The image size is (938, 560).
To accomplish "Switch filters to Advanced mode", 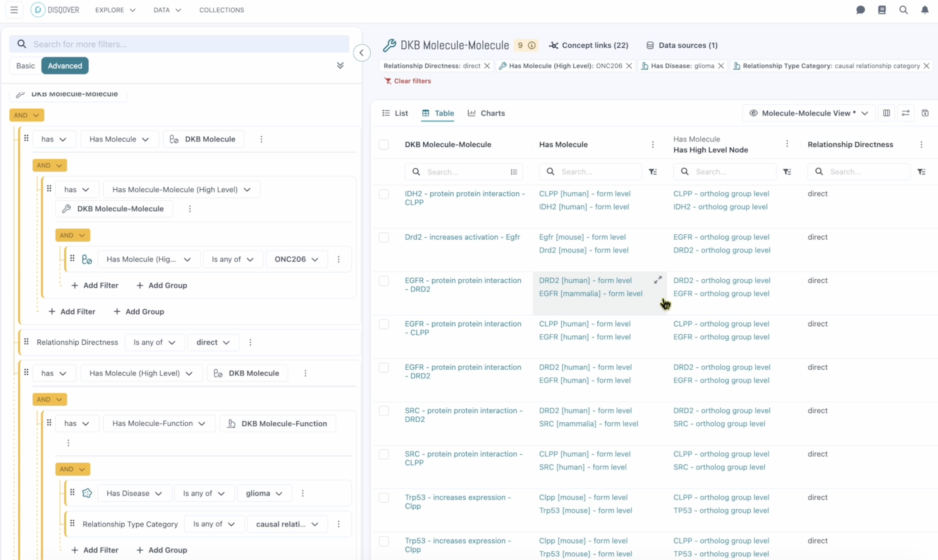I will point(65,66).
